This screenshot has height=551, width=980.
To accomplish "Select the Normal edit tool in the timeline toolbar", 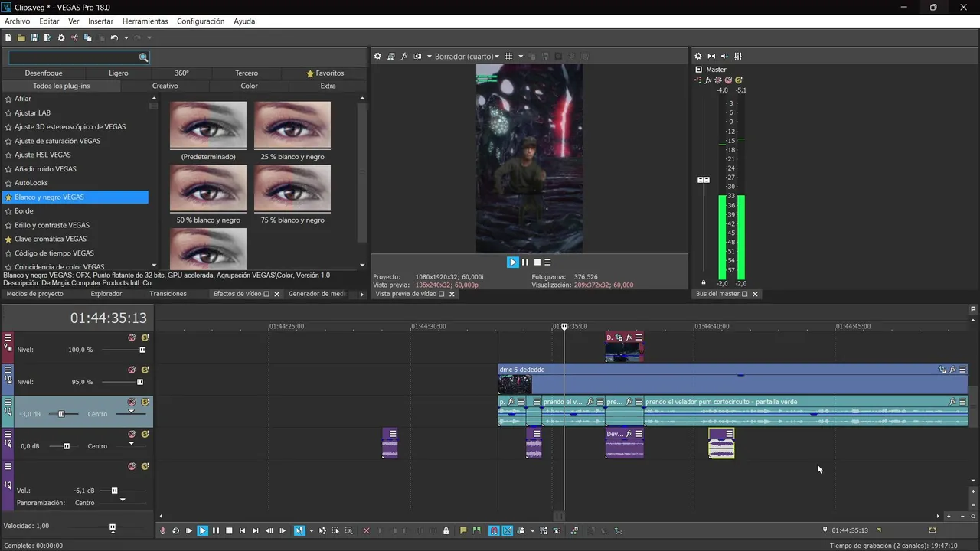I will (x=299, y=530).
